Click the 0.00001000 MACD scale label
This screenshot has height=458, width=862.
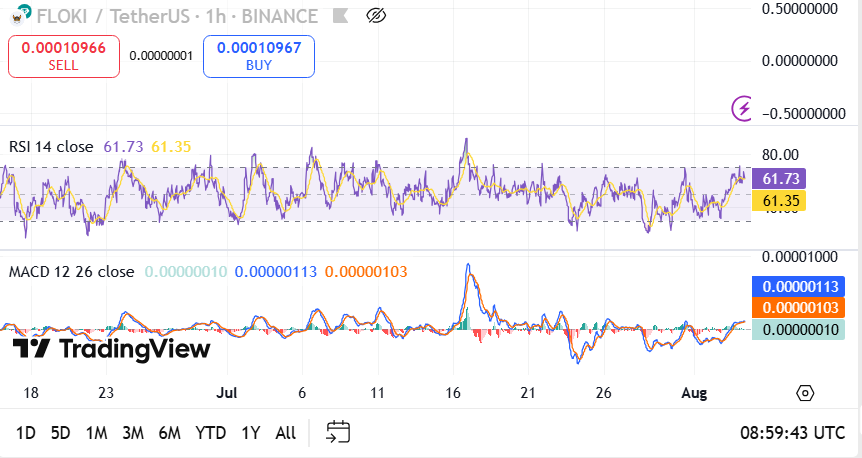coord(799,257)
